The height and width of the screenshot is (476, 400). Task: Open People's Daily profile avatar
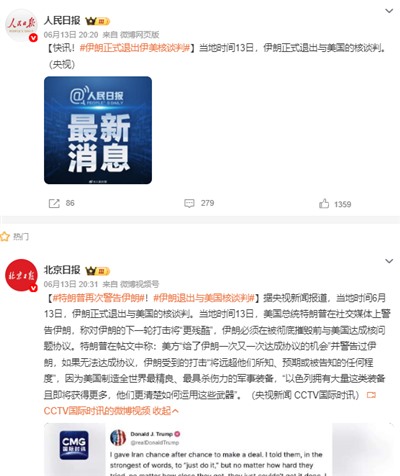tap(21, 25)
